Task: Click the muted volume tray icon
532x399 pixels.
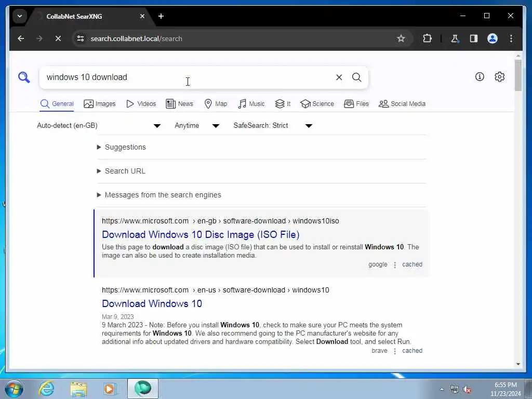Action: click(x=468, y=390)
